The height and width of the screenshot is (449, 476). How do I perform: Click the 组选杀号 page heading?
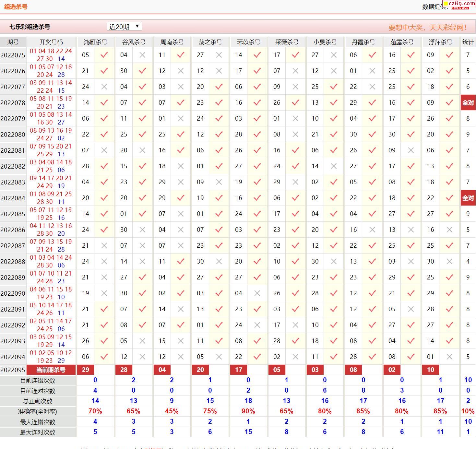coord(16,7)
